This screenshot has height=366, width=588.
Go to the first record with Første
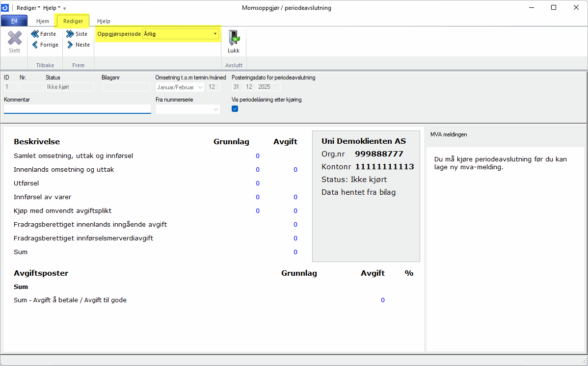[44, 34]
